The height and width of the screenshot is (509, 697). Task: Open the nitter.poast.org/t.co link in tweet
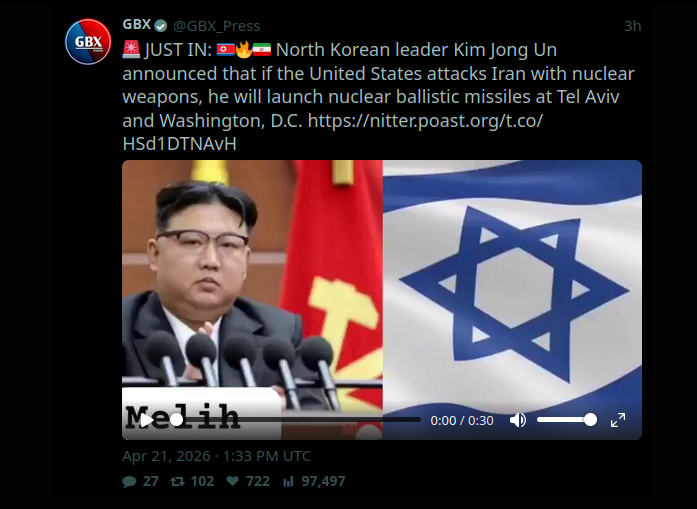pyautogui.click(x=332, y=132)
